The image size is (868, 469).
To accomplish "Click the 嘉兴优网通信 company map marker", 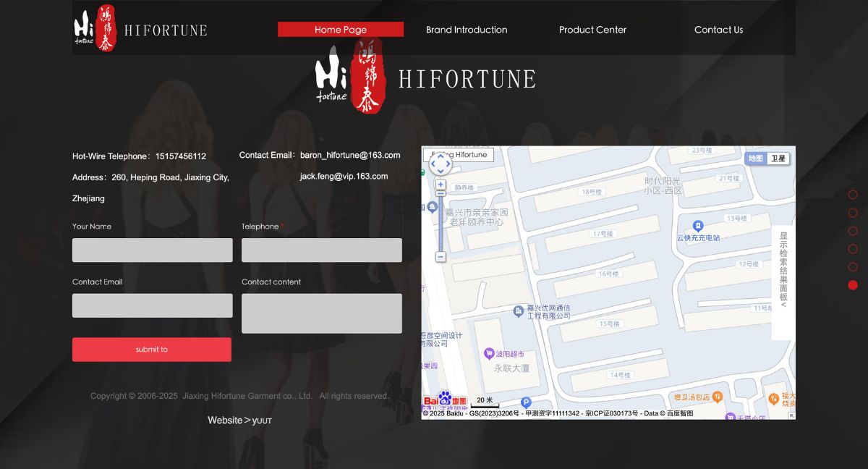I will coord(518,311).
